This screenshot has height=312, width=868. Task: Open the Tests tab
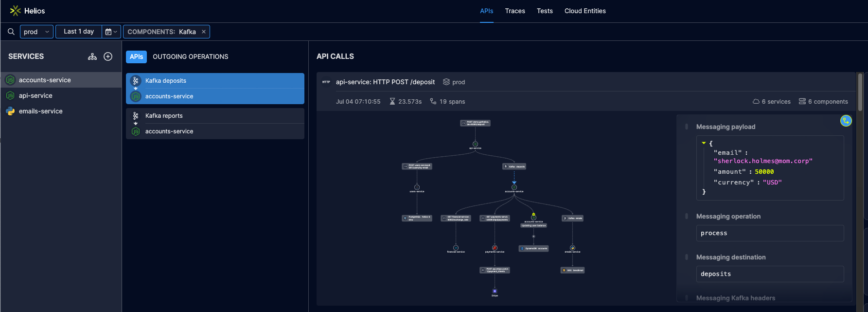click(545, 11)
